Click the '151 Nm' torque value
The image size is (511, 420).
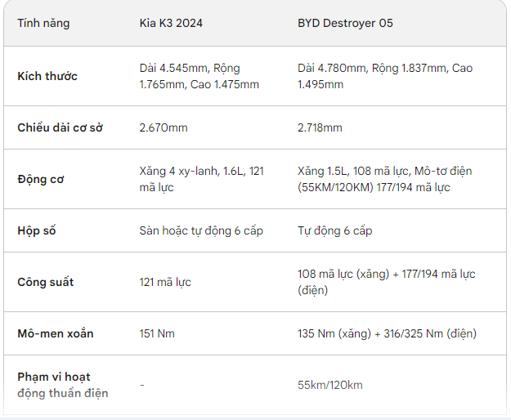[157, 333]
